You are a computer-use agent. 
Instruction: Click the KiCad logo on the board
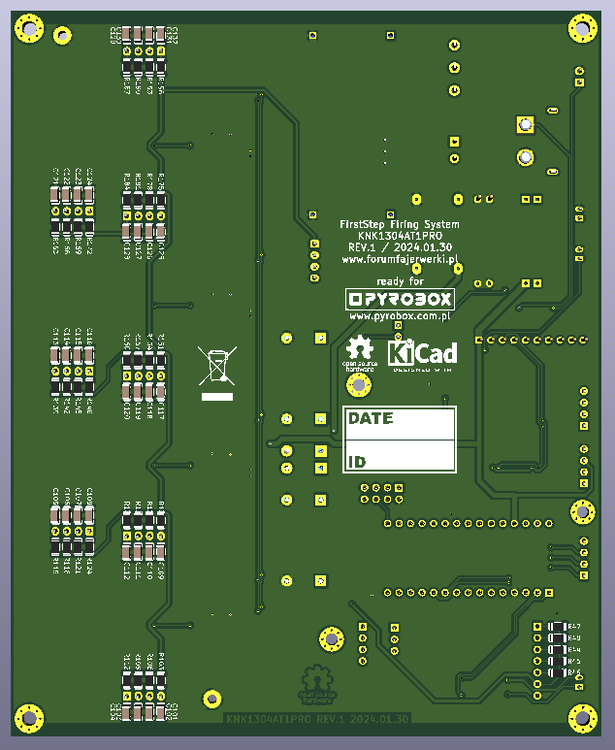422,354
